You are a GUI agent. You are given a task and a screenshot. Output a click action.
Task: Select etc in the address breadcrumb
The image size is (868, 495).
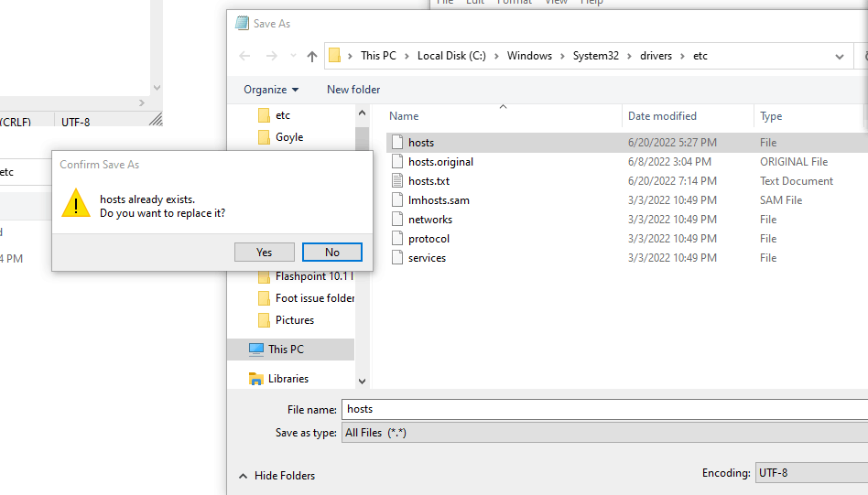coord(700,56)
